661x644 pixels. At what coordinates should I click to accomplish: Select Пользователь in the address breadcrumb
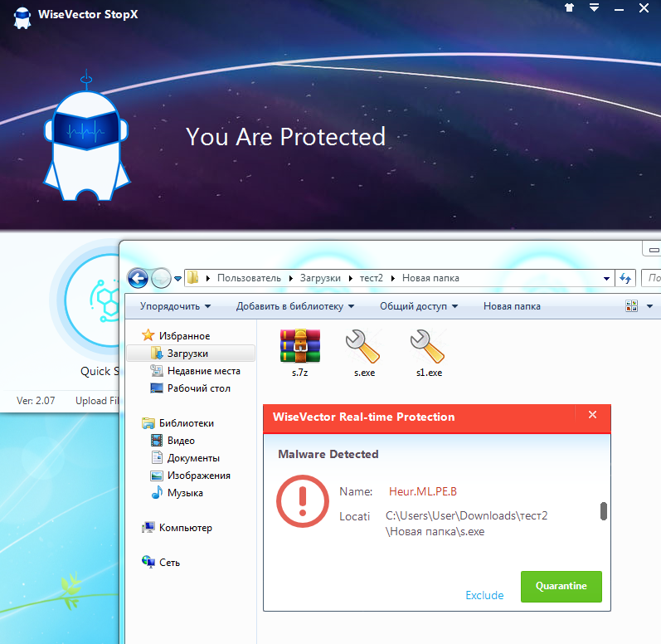[x=249, y=278]
